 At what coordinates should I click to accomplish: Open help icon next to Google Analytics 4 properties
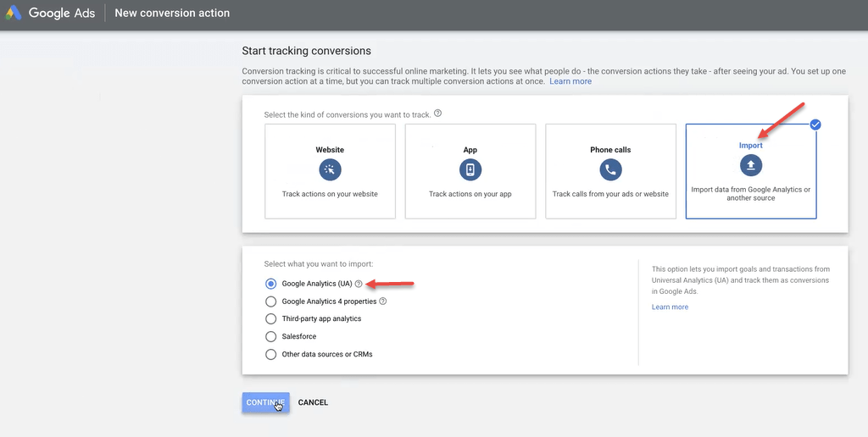coord(382,301)
